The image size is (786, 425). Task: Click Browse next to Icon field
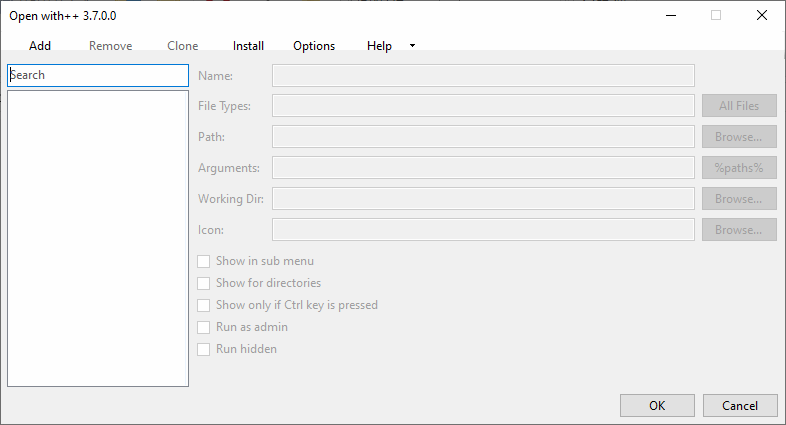[739, 230]
